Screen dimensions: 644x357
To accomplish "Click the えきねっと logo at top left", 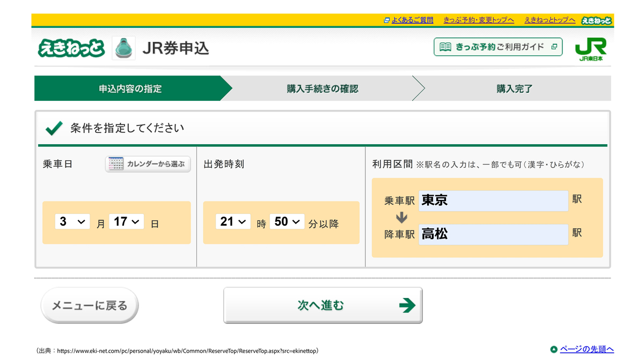I will [71, 48].
